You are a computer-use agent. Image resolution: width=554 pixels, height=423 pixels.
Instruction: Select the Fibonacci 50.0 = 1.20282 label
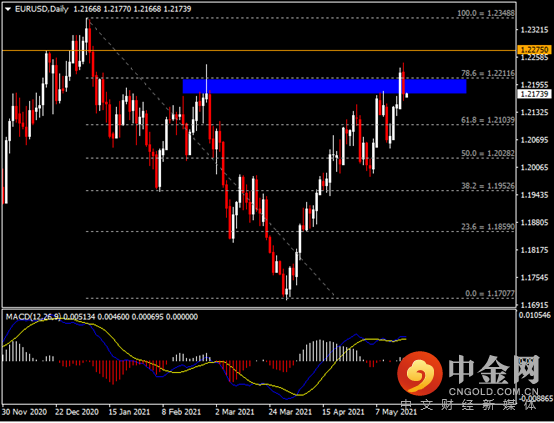pyautogui.click(x=488, y=153)
